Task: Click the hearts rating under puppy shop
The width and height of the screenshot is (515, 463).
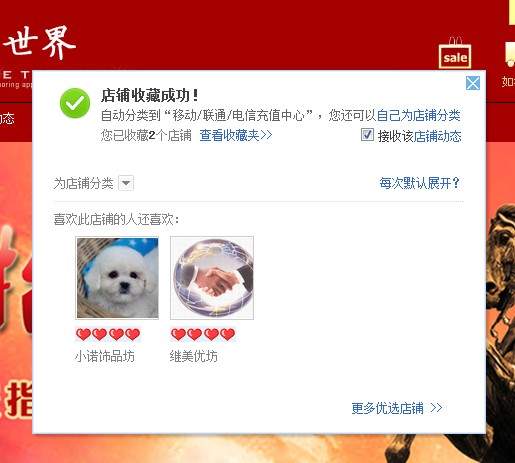Action: 108,334
